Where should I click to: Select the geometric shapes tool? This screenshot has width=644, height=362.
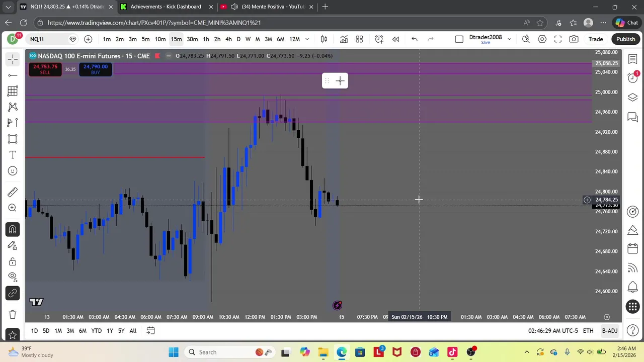(x=13, y=139)
